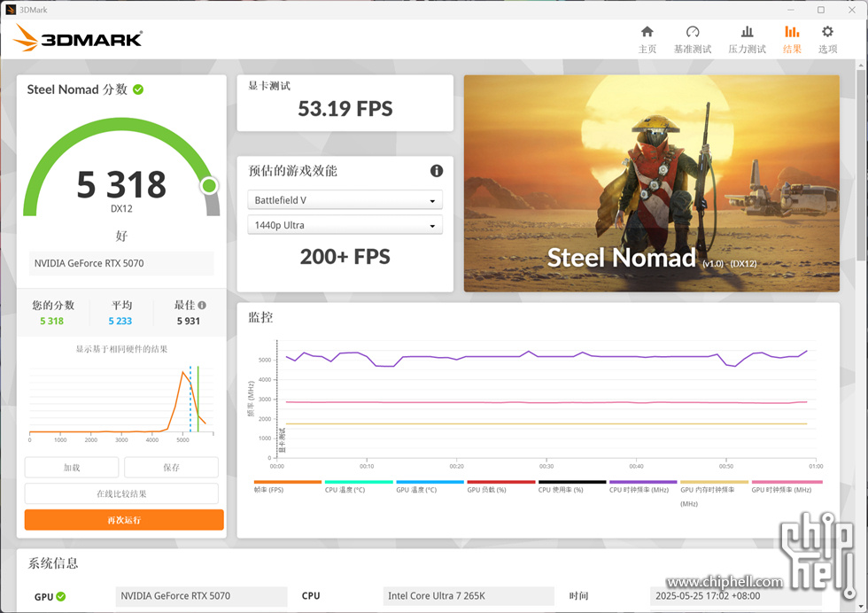
Task: Open the 基准测试 benchmarks gauge icon
Action: click(x=693, y=32)
